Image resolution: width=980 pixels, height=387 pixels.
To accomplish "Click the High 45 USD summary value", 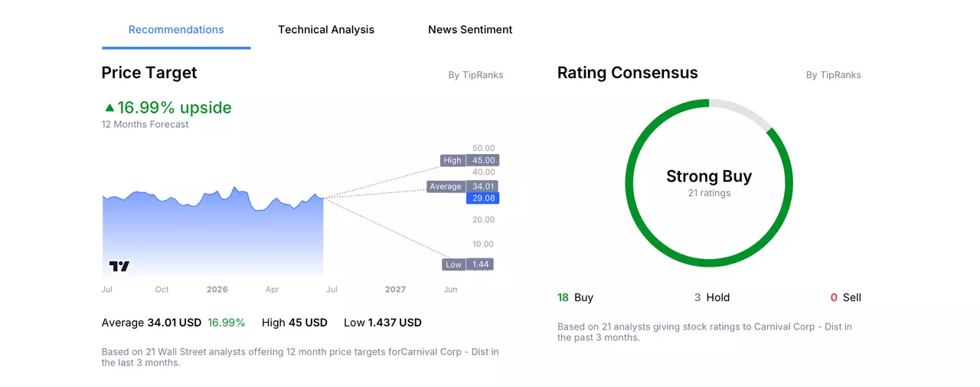I will (295, 323).
